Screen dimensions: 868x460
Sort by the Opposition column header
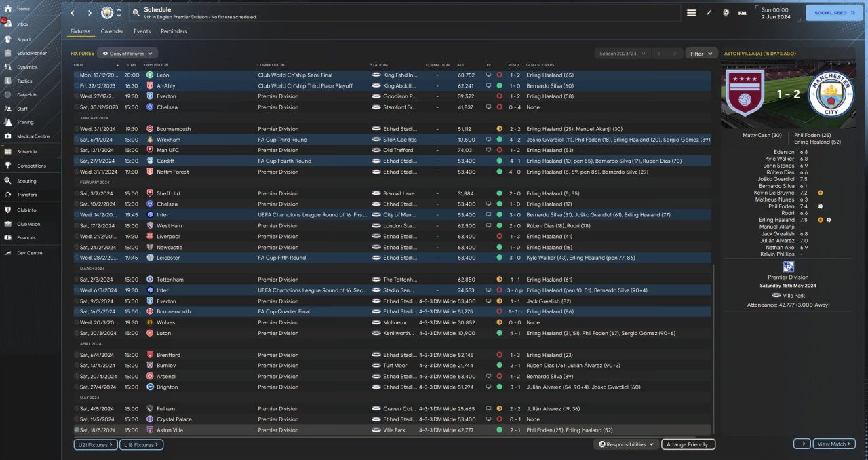156,65
